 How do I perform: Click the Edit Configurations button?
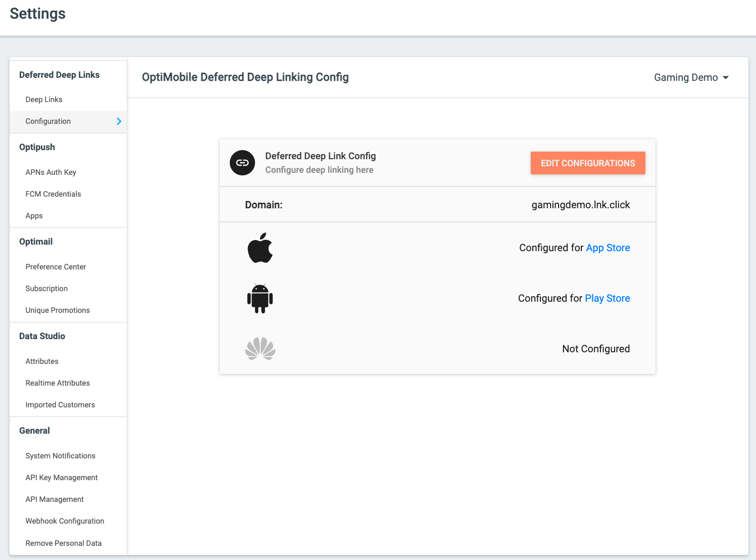pos(588,163)
